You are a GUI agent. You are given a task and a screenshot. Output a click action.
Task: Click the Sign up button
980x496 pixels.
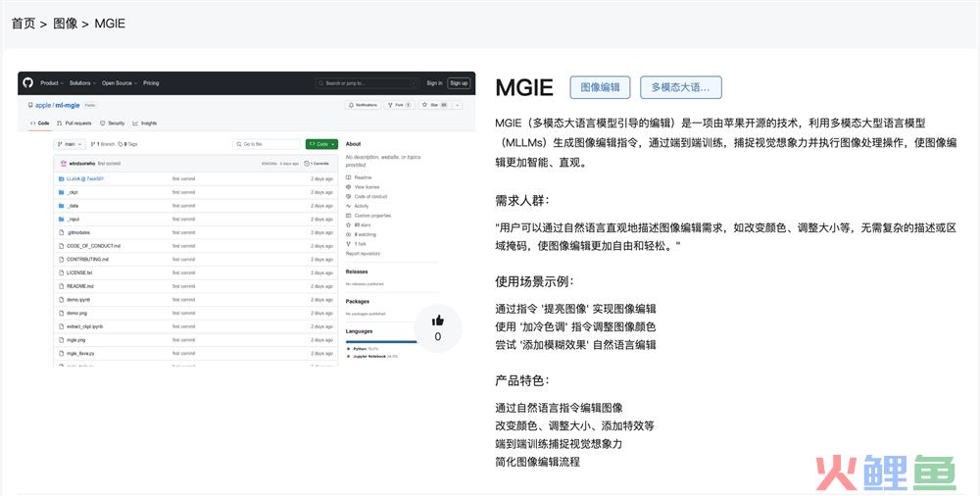tap(459, 82)
